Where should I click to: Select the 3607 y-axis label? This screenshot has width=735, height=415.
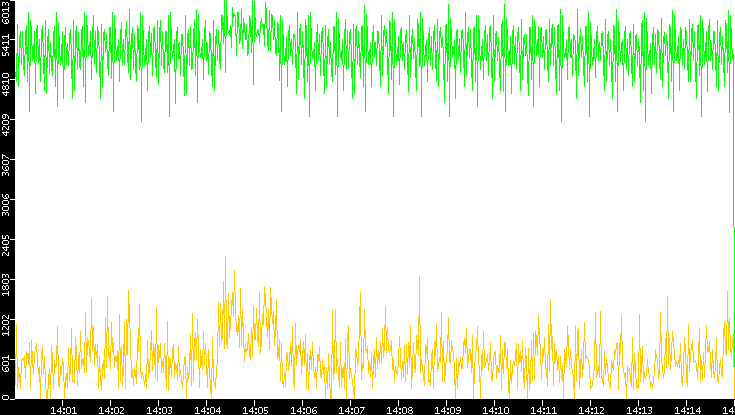7,165
